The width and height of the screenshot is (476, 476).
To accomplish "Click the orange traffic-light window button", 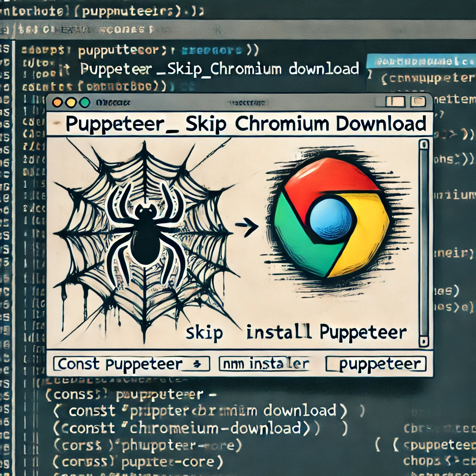I will click(58, 103).
